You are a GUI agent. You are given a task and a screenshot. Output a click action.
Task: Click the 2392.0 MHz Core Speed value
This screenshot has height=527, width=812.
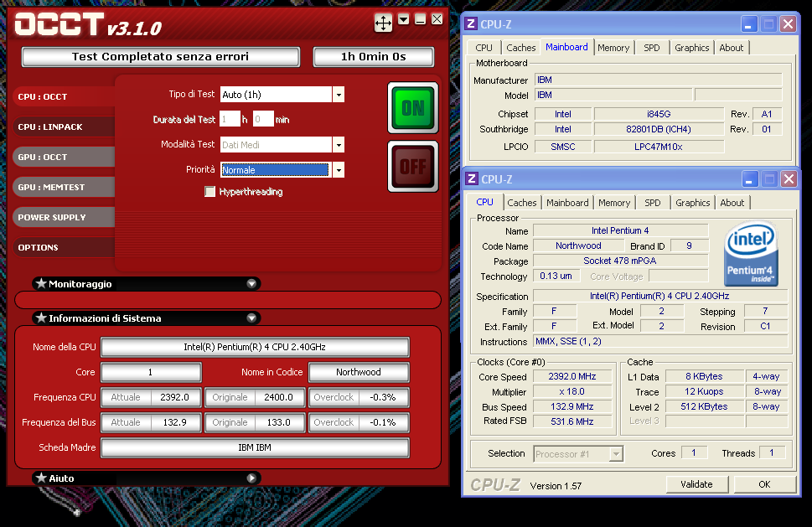[572, 376]
